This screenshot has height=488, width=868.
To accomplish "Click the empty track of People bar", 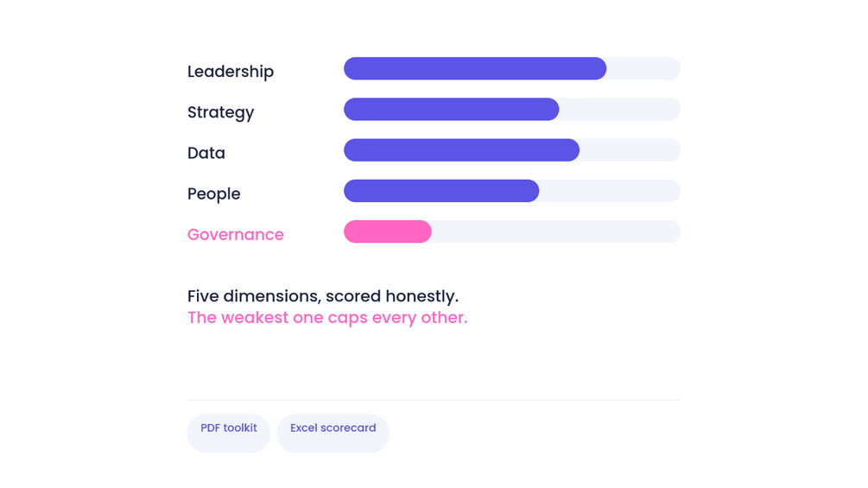I will tap(610, 191).
